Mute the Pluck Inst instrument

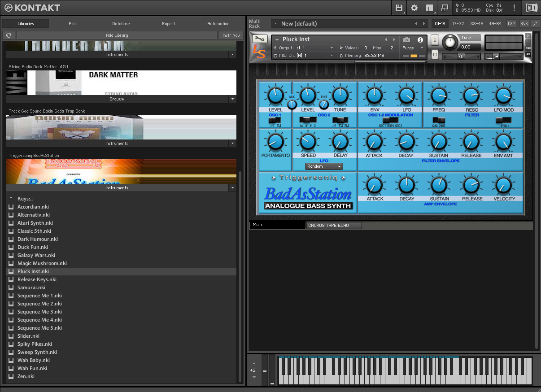435,54
